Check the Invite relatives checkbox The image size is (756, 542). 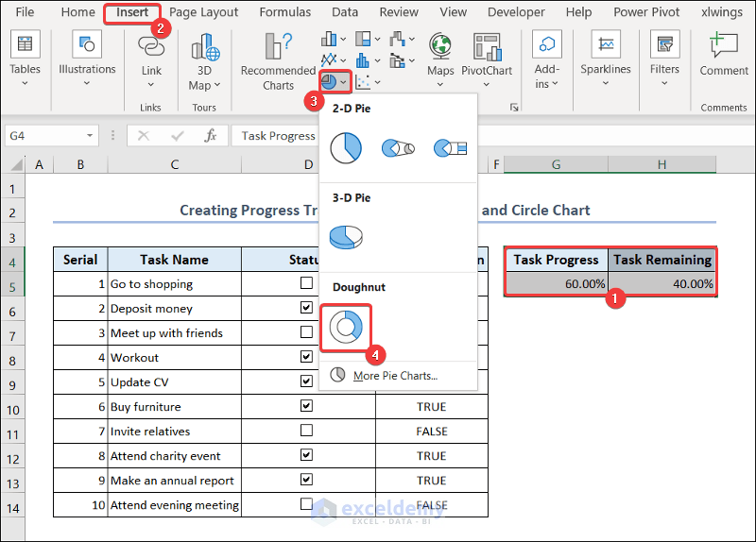(306, 431)
